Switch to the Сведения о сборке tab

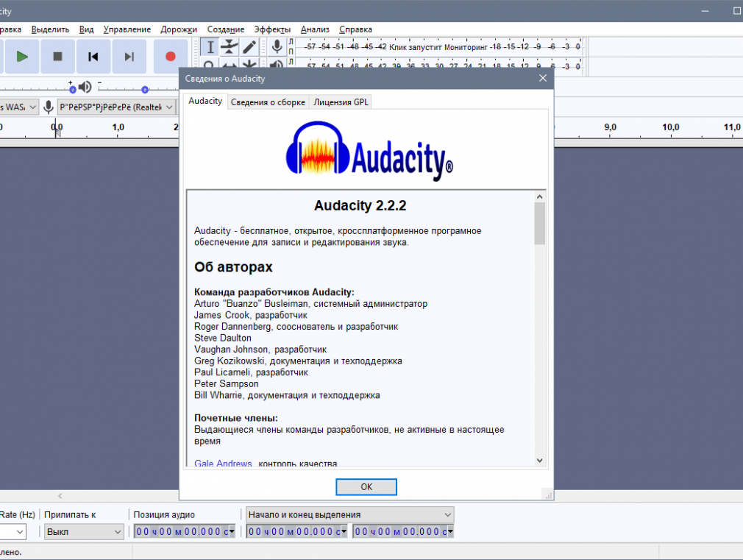[268, 102]
